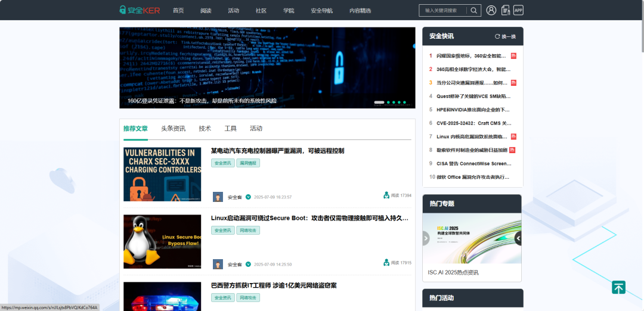Select the last banner carousel dot
The height and width of the screenshot is (311, 644).
tap(404, 102)
